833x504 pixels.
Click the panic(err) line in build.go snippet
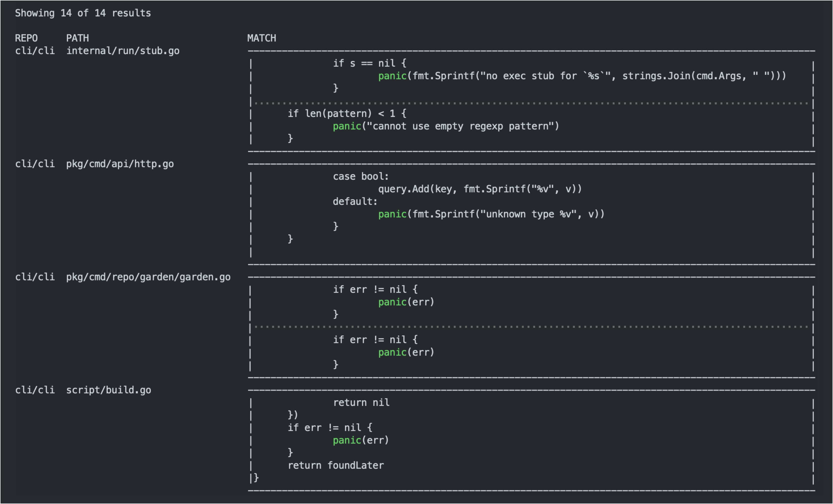pyautogui.click(x=360, y=440)
